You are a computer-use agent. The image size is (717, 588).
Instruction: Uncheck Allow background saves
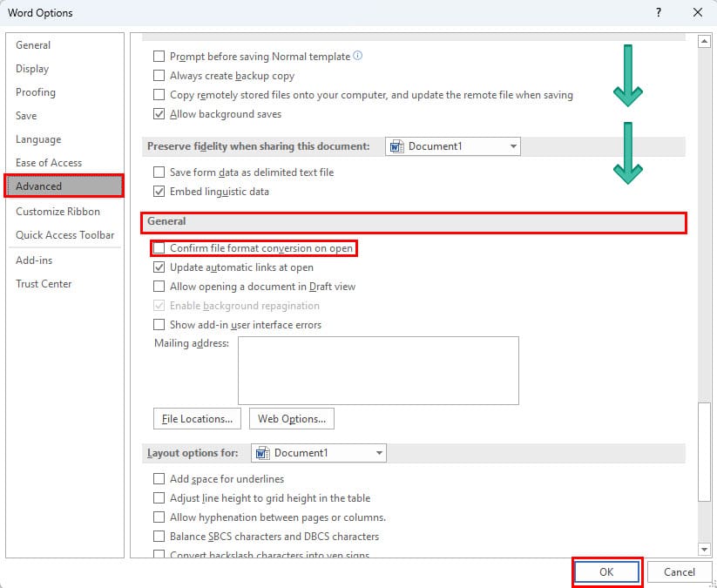[159, 114]
